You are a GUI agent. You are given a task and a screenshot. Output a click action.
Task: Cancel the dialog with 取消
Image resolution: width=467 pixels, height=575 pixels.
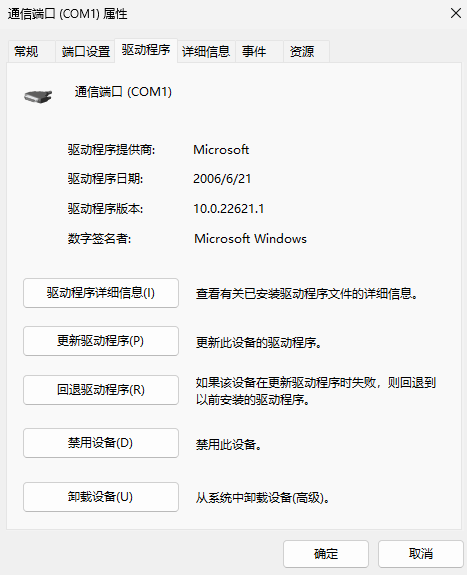coord(421,554)
